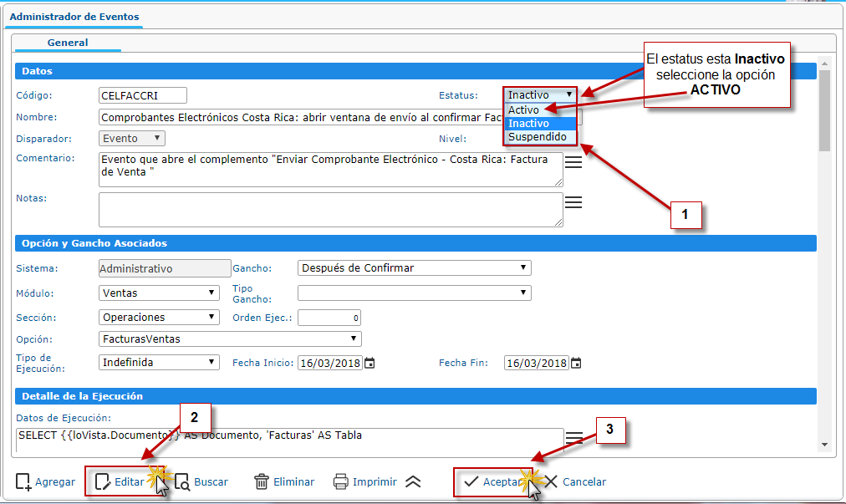Viewport: 846px width, 504px height.
Task: Click the Buscar magnifier icon
Action: (x=181, y=481)
